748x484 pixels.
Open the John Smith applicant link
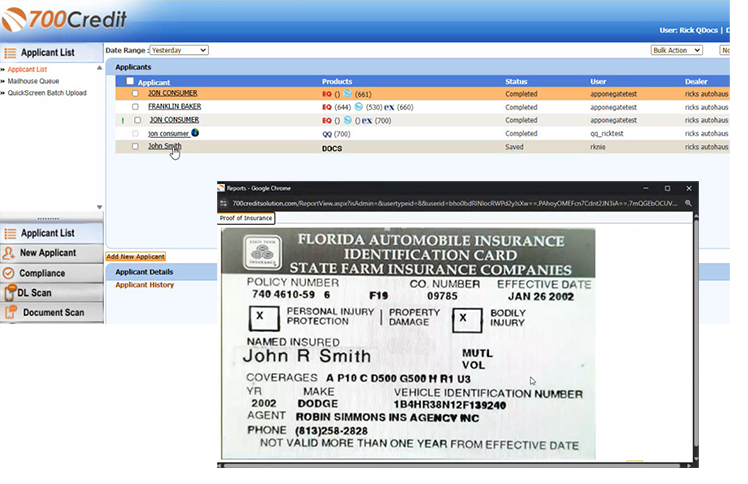click(165, 146)
